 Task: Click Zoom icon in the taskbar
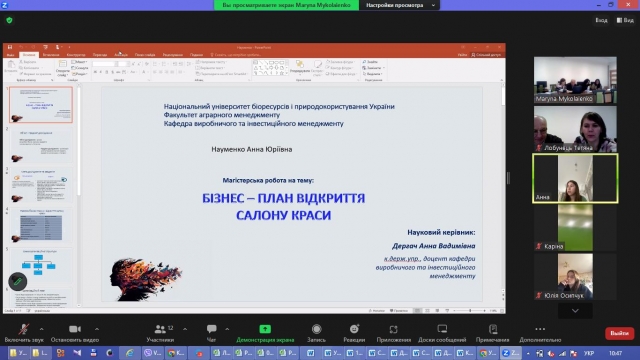coord(510,353)
